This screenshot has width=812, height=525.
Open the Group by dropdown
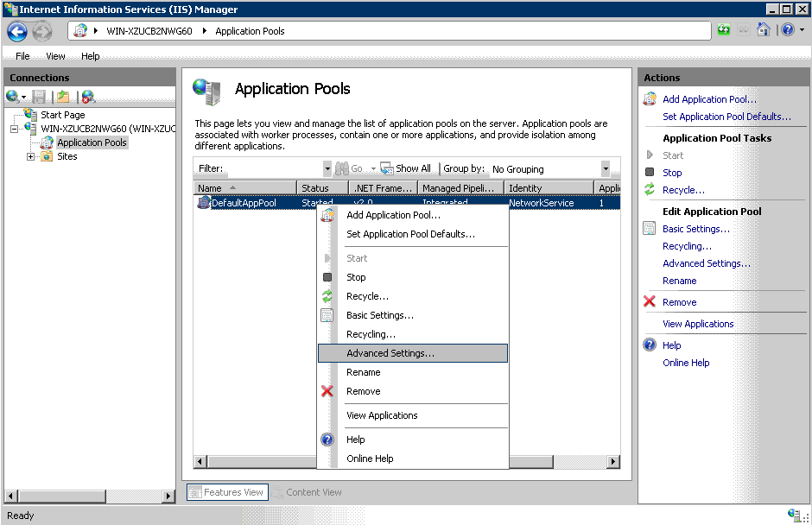606,169
